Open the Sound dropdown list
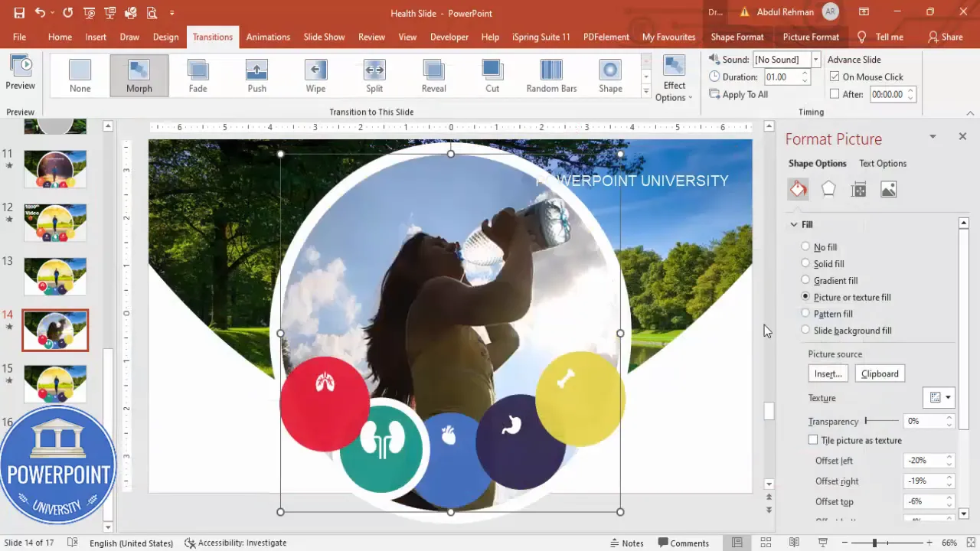 tap(815, 59)
